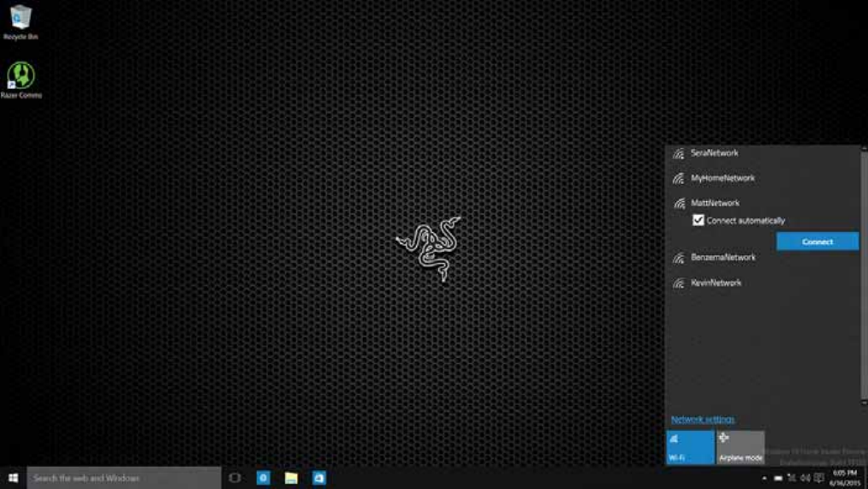Open Task View from the taskbar
The width and height of the screenshot is (868, 489).
pyautogui.click(x=235, y=478)
